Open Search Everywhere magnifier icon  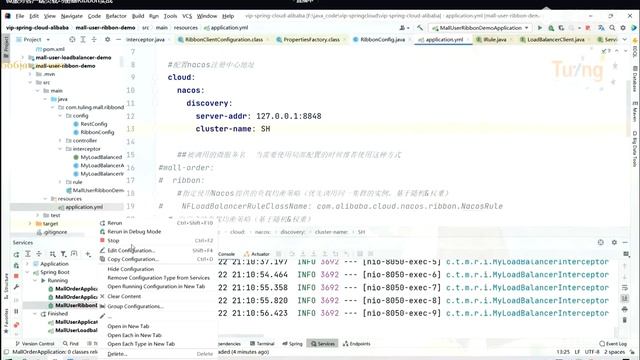[612, 28]
